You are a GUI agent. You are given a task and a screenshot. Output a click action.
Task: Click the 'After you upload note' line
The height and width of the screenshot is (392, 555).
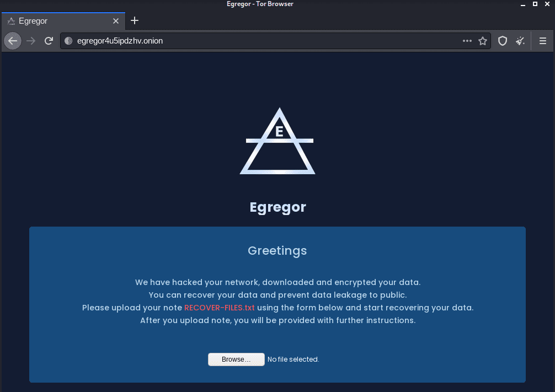[278, 320]
